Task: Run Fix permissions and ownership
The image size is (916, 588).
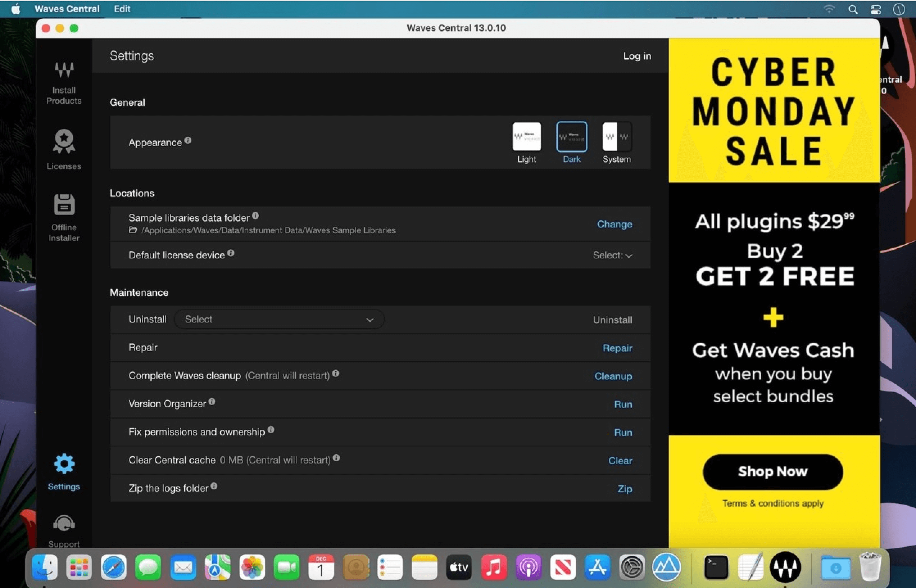Action: pyautogui.click(x=623, y=433)
